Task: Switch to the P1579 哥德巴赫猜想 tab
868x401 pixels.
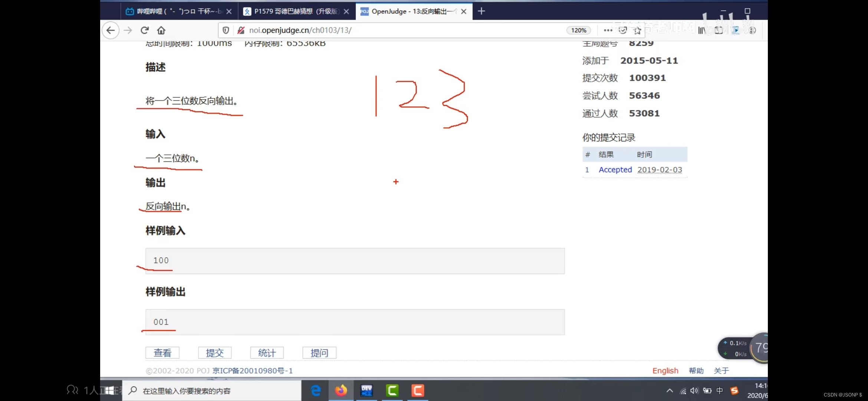Action: pos(296,11)
